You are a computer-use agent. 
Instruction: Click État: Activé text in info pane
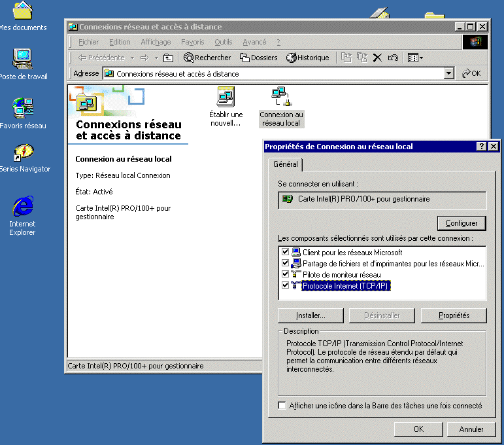pos(94,192)
